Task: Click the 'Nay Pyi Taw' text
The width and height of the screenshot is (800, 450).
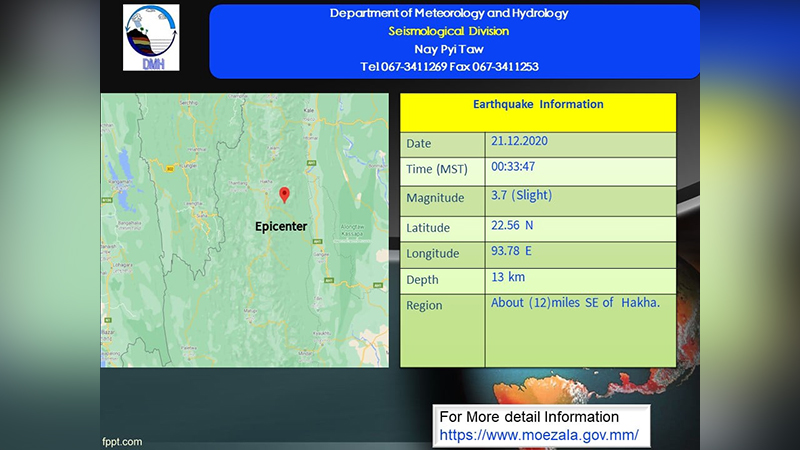Action: pos(449,49)
